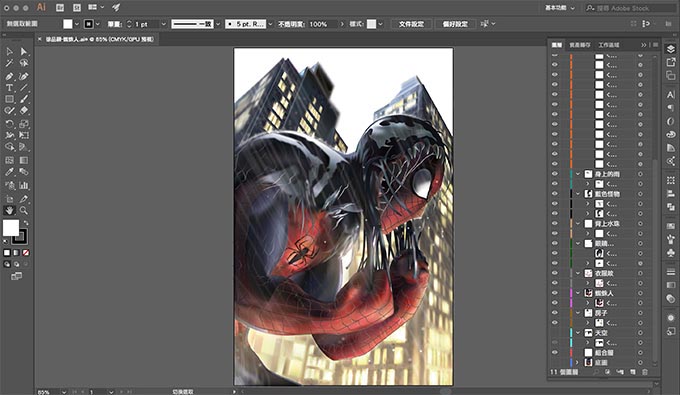Select the Magic Wand tool
Viewport: 680px width, 395px height.
tap(9, 63)
